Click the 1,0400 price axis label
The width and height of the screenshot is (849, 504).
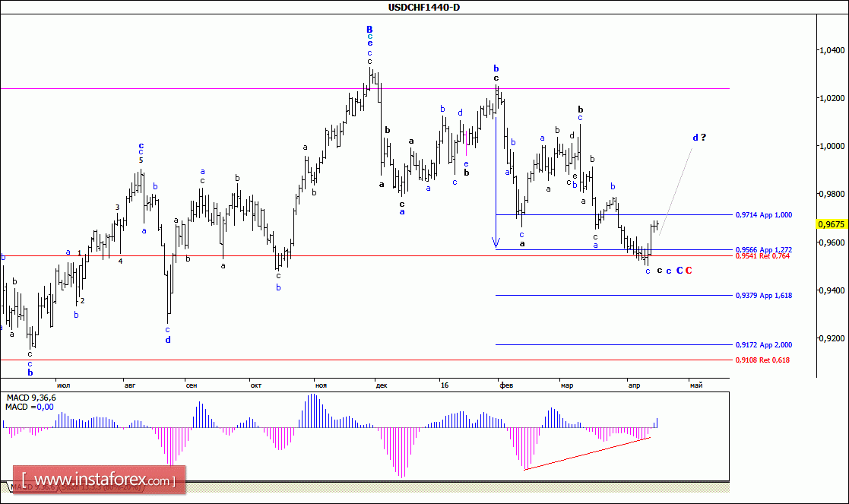click(831, 50)
